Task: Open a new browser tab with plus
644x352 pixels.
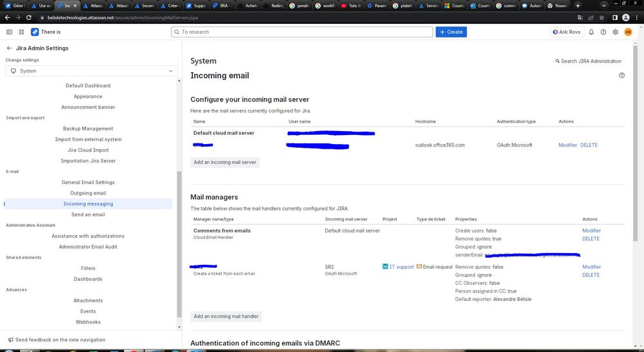Action: pyautogui.click(x=578, y=6)
